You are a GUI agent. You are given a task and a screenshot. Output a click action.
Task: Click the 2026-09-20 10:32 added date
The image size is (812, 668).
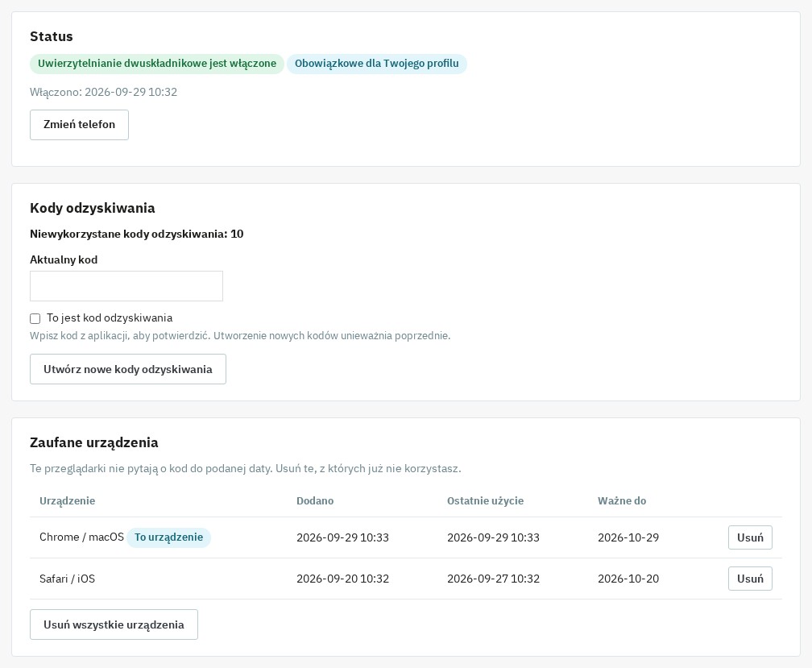coord(342,579)
